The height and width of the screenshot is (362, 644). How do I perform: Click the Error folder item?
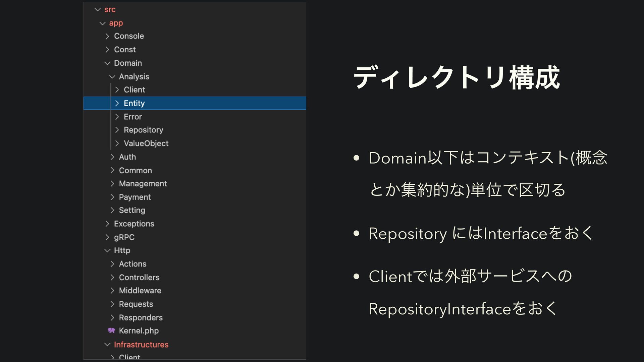coord(132,117)
